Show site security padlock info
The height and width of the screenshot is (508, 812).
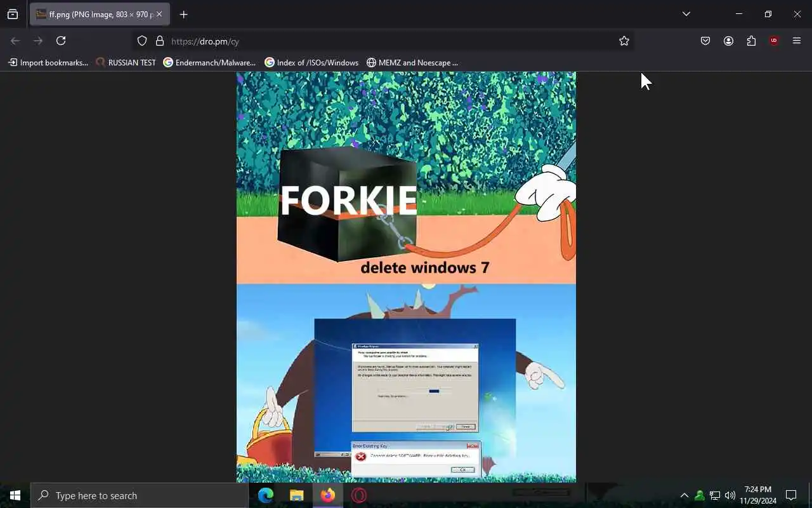pos(160,41)
